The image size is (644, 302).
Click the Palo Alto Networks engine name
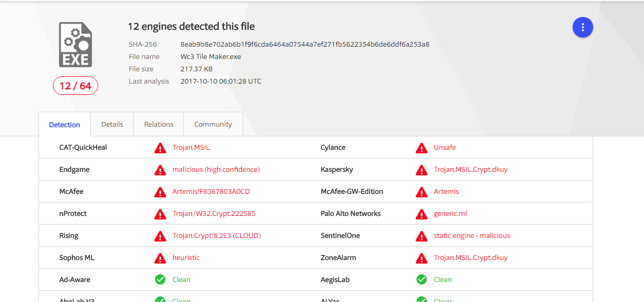(x=351, y=214)
